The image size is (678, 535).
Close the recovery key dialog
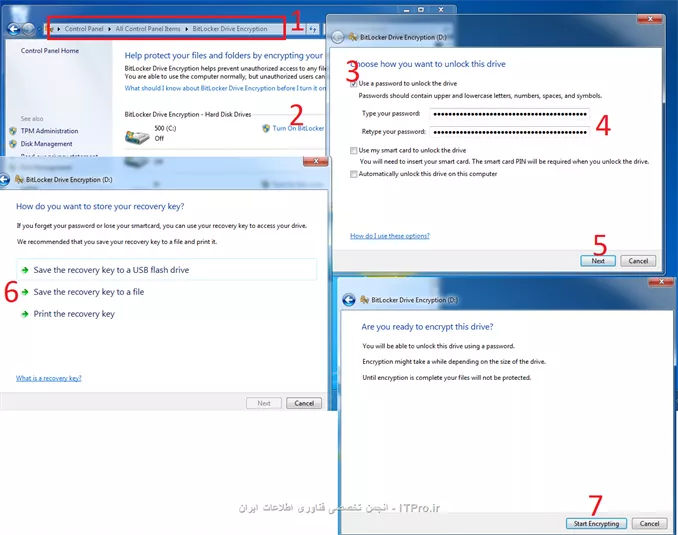pos(316,161)
